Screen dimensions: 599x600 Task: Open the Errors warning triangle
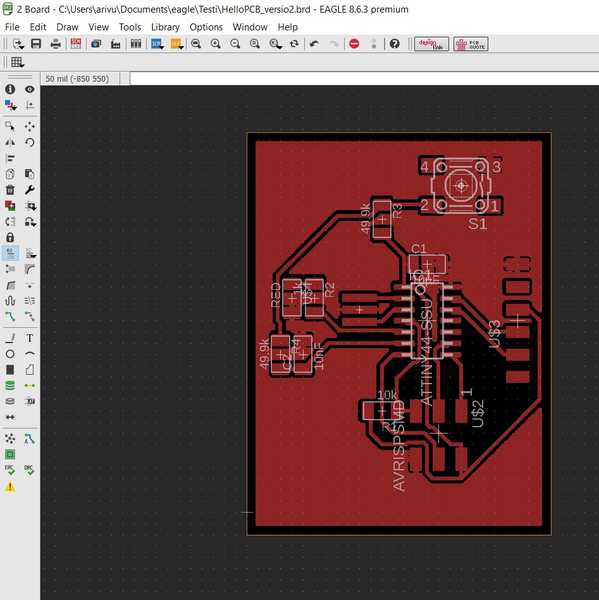tap(10, 486)
